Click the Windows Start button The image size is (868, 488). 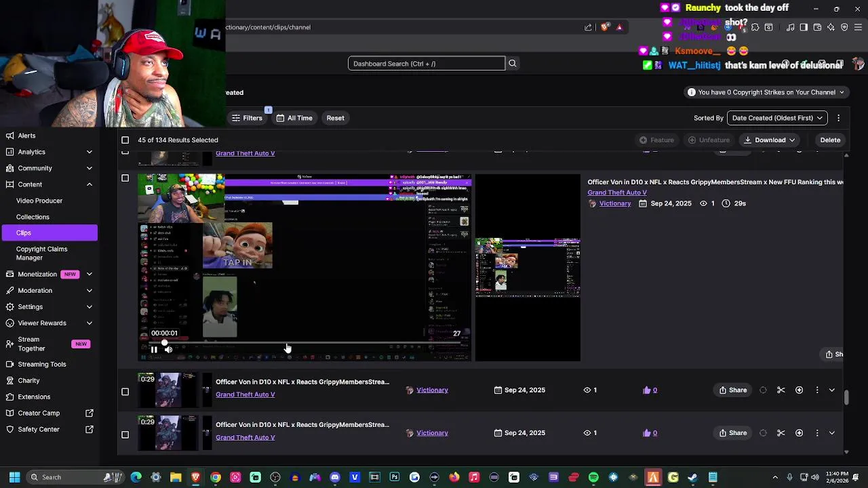[14, 477]
